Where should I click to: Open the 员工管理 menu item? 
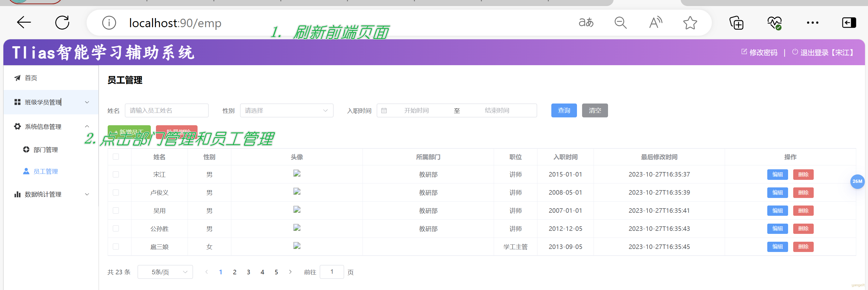point(51,171)
